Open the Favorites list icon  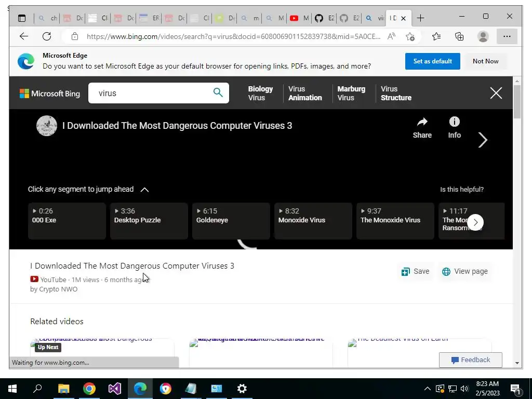tap(436, 36)
